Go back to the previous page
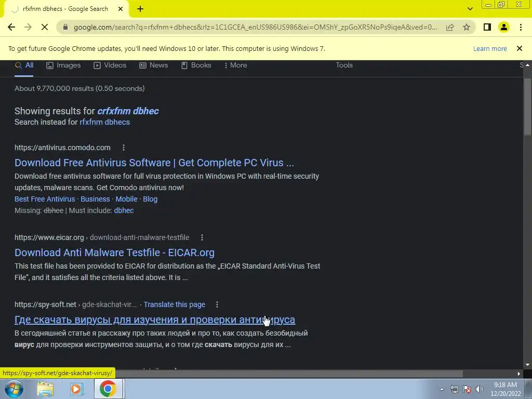Image resolution: width=532 pixels, height=399 pixels. coord(11,27)
